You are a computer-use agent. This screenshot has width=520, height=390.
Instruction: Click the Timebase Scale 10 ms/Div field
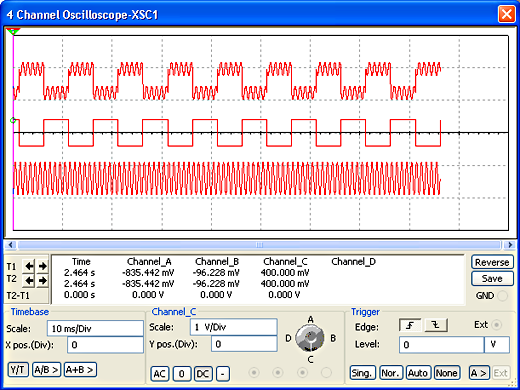[x=95, y=329]
